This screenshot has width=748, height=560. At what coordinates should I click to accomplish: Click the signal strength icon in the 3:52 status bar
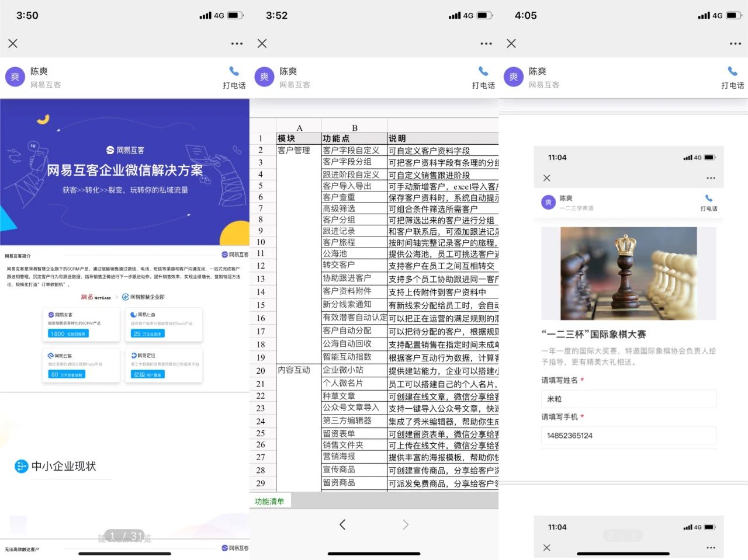click(454, 16)
